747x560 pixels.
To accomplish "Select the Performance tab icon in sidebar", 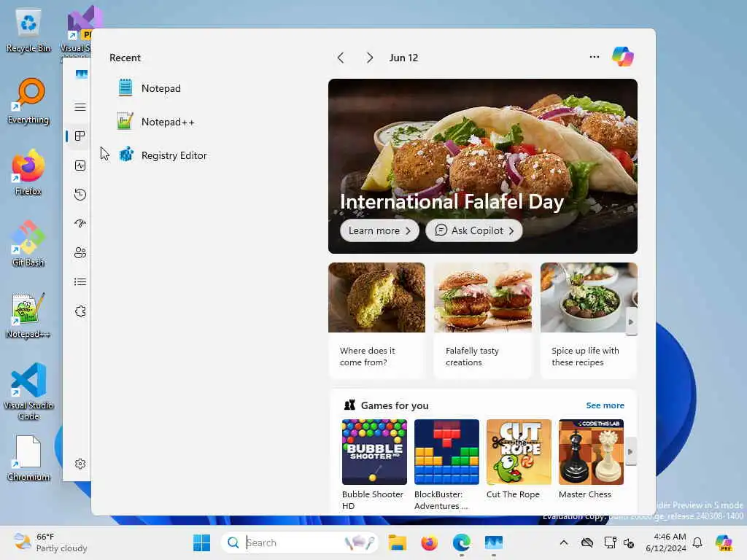I will [x=80, y=166].
